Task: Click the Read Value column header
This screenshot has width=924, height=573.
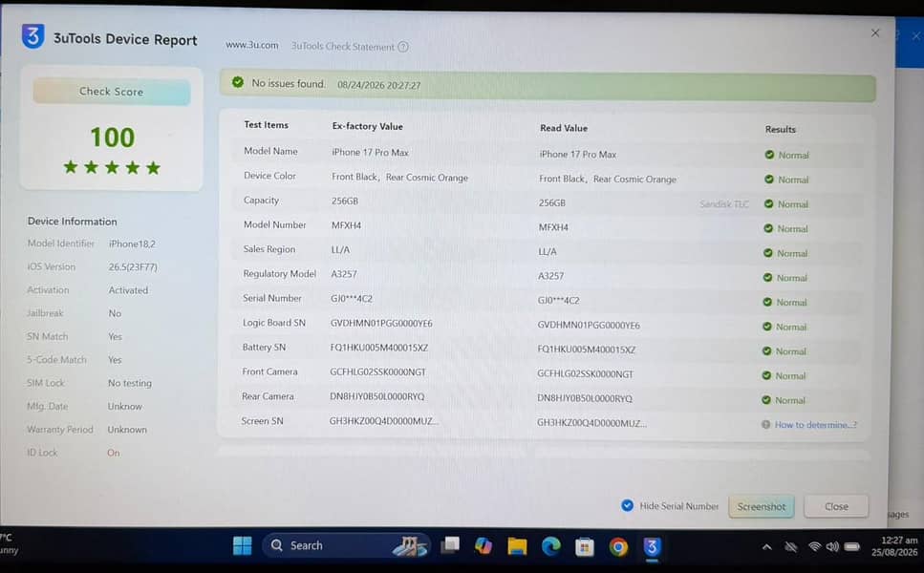Action: point(564,128)
